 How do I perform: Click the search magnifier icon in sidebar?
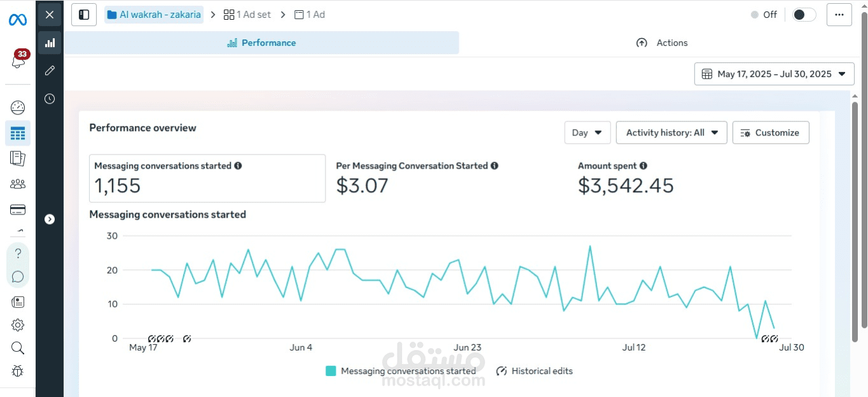18,348
